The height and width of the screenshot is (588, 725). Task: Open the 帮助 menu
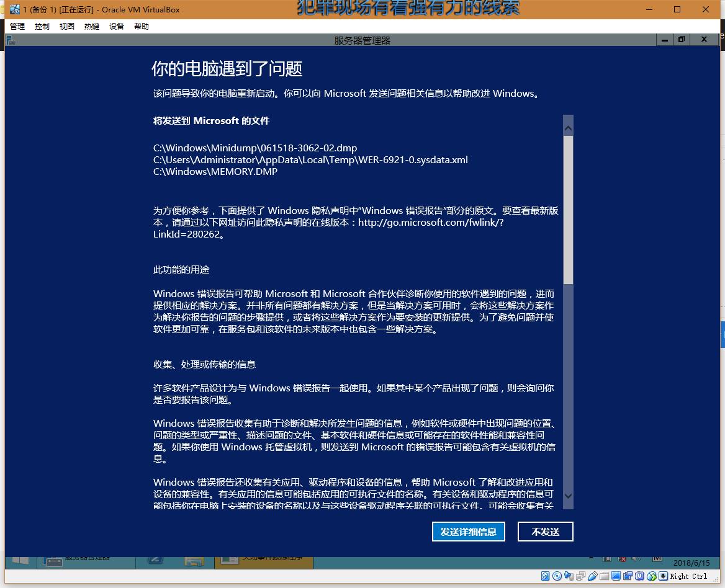(x=142, y=26)
